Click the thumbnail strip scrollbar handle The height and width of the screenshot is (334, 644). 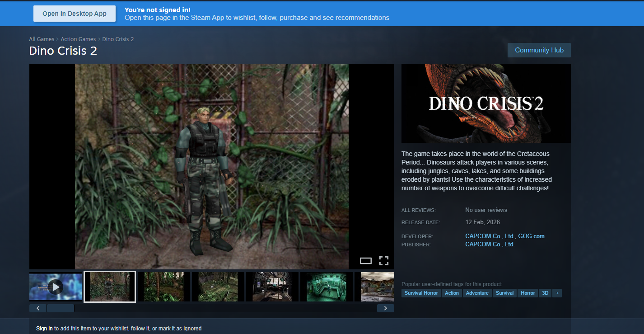(x=61, y=308)
